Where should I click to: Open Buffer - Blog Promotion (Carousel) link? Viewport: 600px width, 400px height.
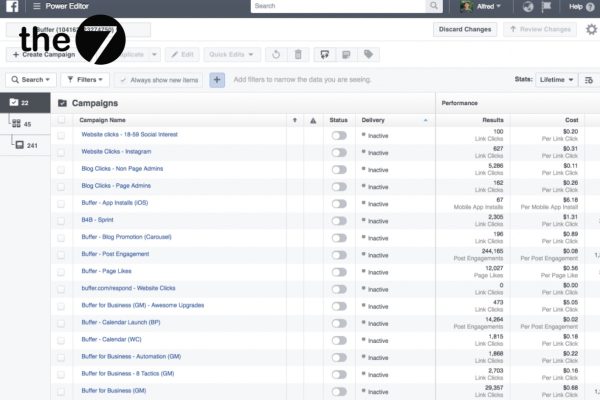126,237
